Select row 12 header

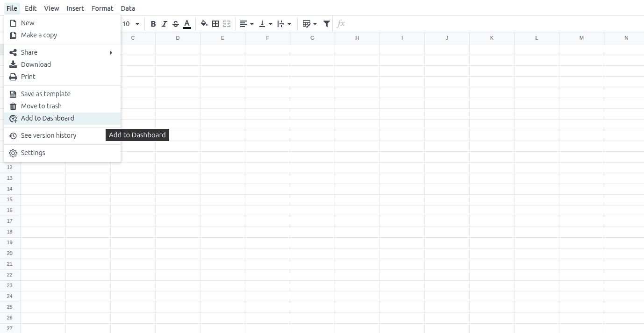pos(10,167)
